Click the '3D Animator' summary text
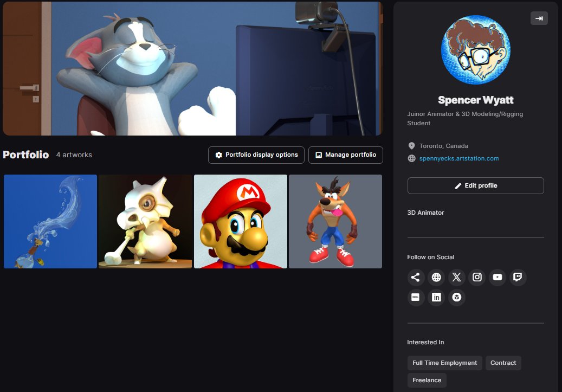 click(x=425, y=213)
